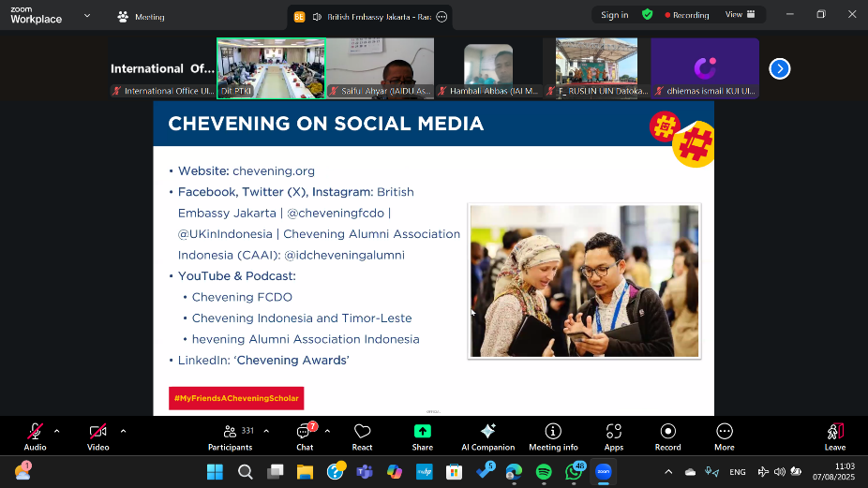The height and width of the screenshot is (488, 868).
Task: Open Copilot from taskbar
Action: [x=394, y=472]
